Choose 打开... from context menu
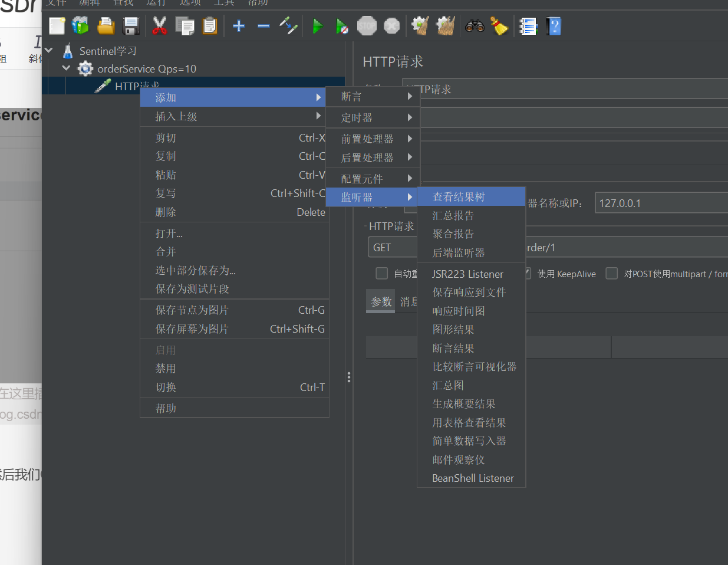 (234, 233)
